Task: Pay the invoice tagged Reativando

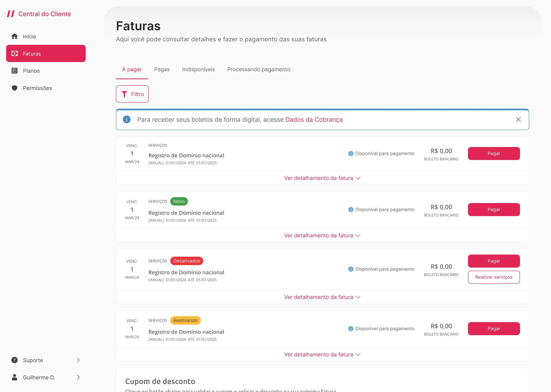Action: (x=494, y=328)
